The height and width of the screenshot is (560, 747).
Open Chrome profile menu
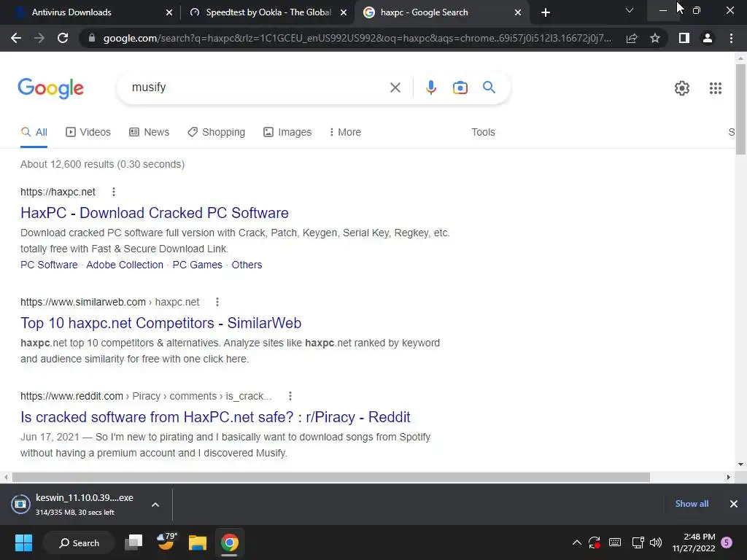(x=708, y=38)
